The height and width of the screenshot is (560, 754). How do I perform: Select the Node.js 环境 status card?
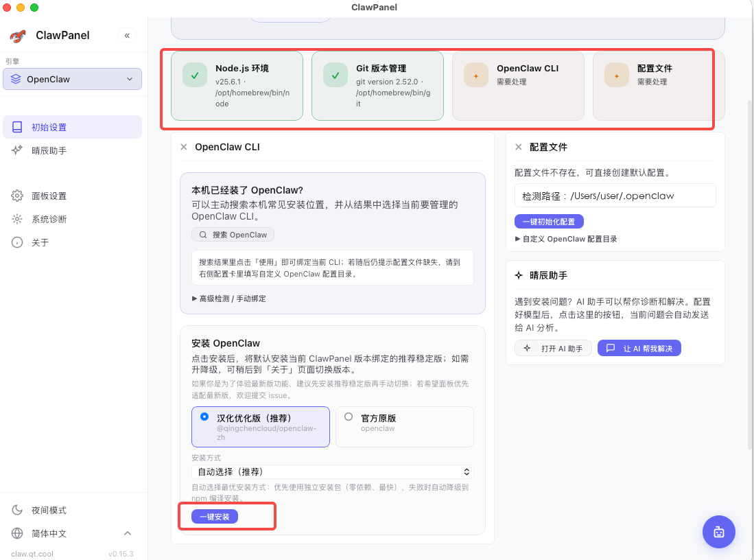(237, 86)
